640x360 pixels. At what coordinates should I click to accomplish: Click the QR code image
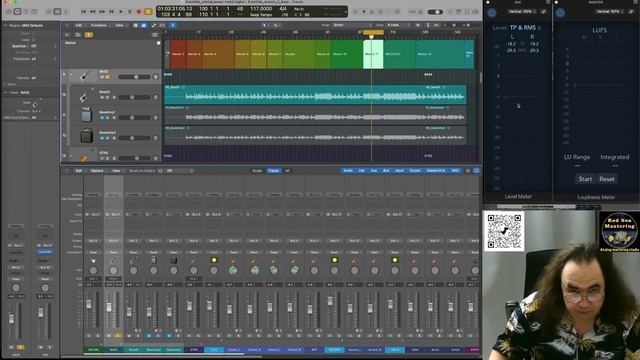tap(504, 231)
